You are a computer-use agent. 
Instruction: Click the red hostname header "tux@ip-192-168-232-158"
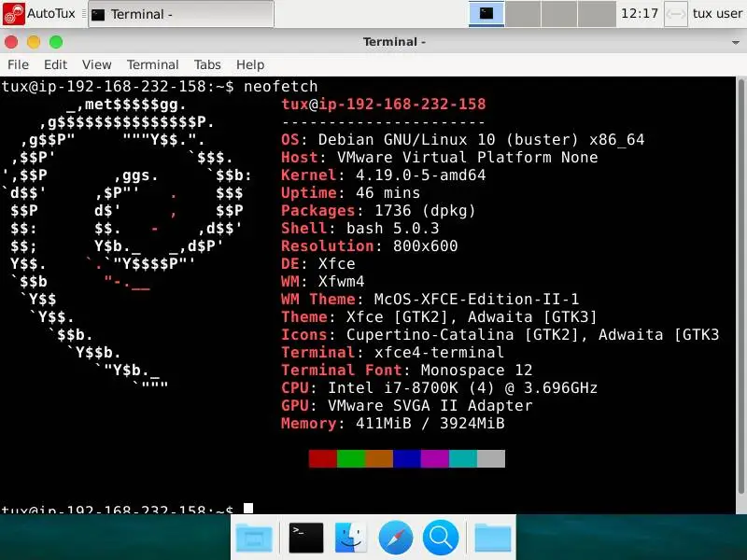pos(384,105)
